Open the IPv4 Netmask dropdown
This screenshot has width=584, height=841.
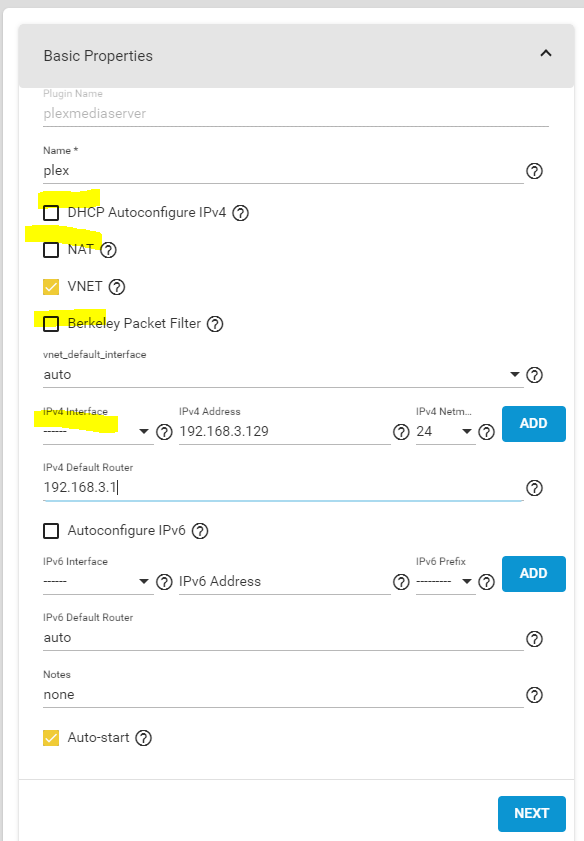(446, 431)
